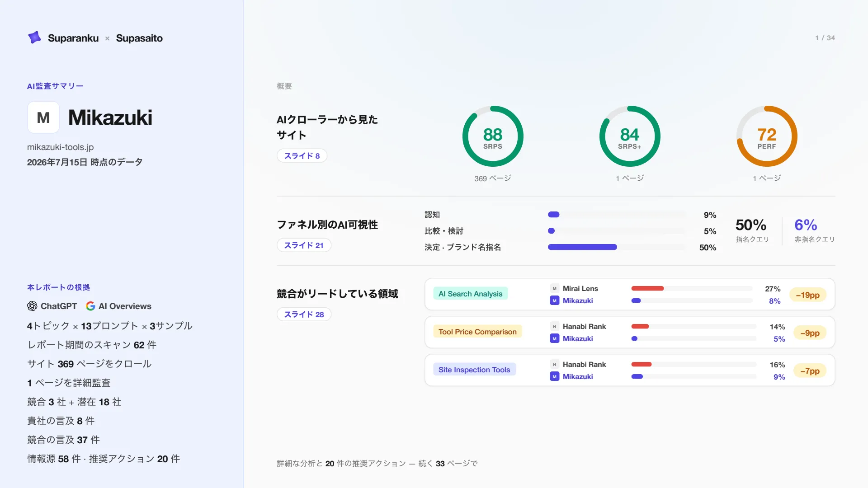Click the Google G icon beside AI Overviews
The image size is (868, 488).
tap(90, 306)
